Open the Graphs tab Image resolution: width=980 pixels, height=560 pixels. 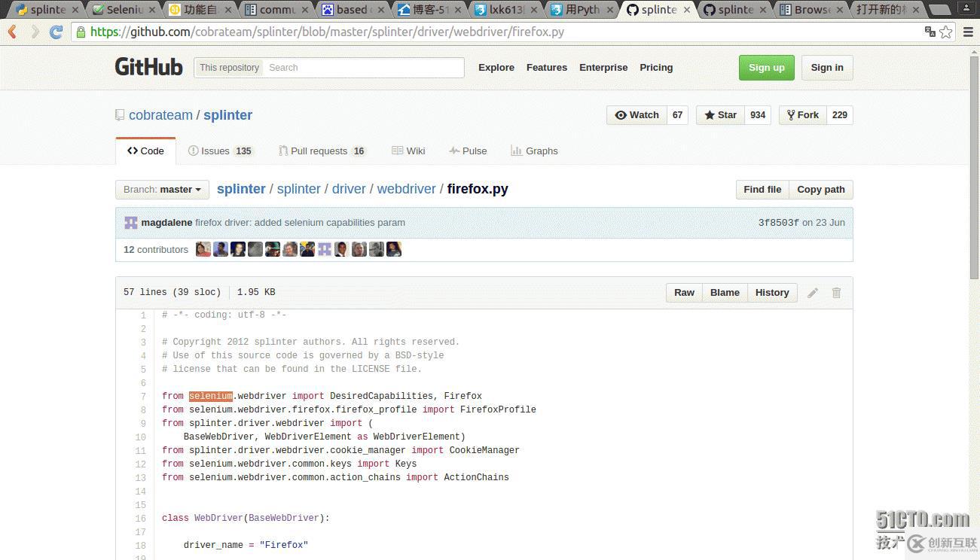pyautogui.click(x=534, y=151)
